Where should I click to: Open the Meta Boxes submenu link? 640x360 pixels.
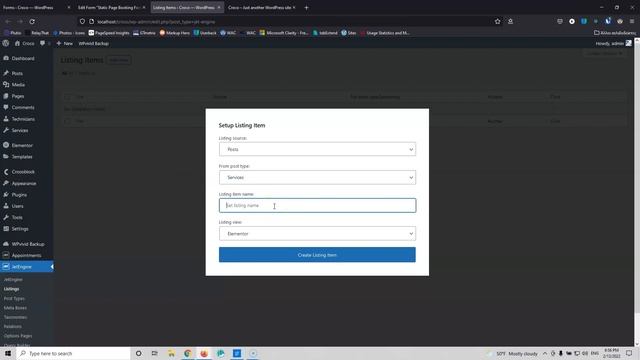(15, 308)
